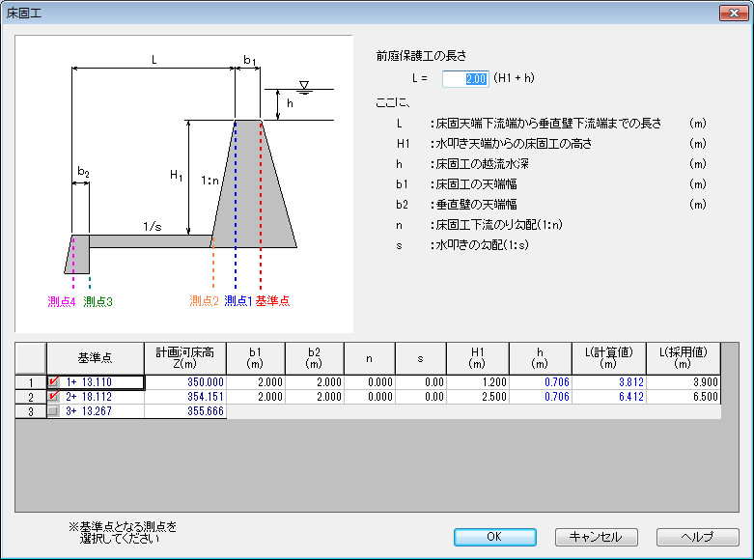Image resolution: width=754 pixels, height=560 pixels.
Task: Click the 測点3 label in diagram
Action: point(98,302)
